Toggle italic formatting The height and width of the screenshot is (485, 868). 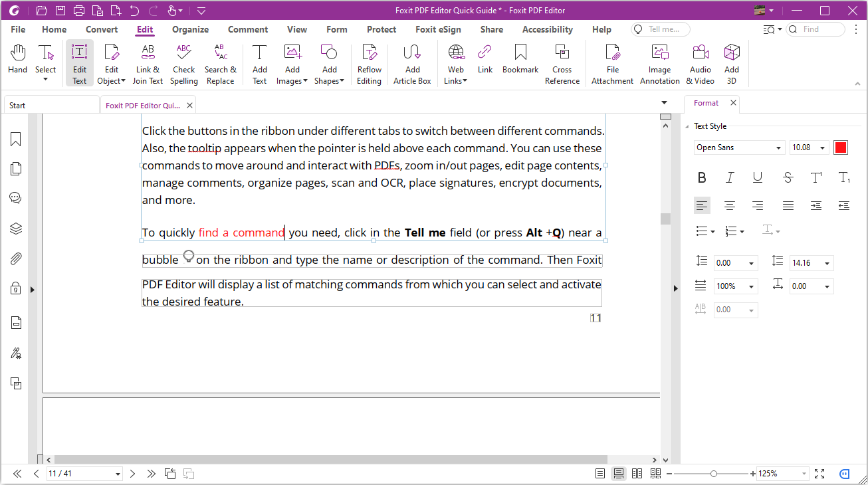(730, 177)
